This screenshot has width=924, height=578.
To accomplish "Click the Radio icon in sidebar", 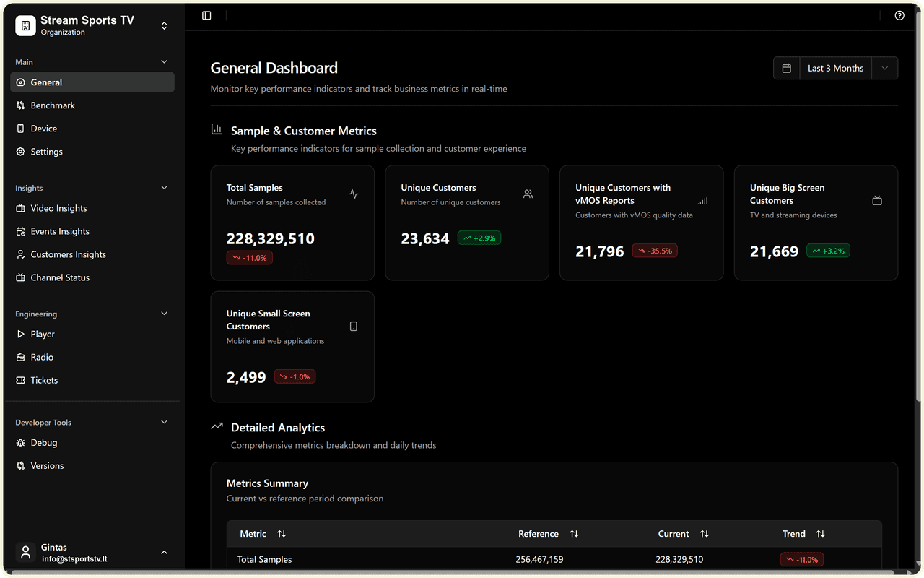I will click(21, 357).
